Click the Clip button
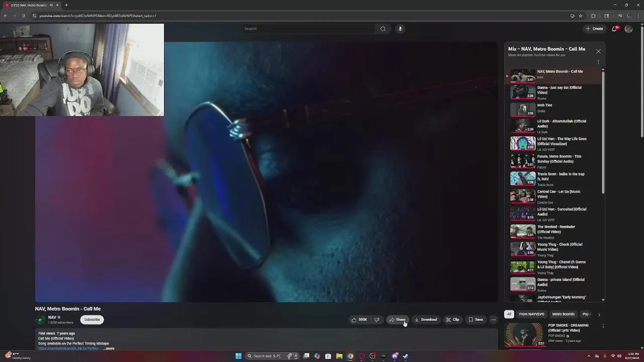The width and height of the screenshot is (644, 362). 453,320
